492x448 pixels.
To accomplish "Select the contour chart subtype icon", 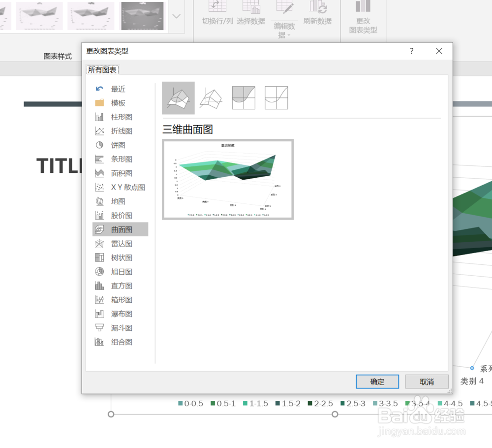I will (x=244, y=98).
